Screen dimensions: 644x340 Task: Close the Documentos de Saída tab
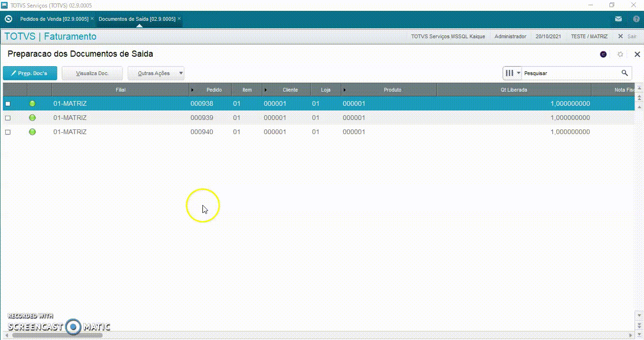click(x=179, y=19)
